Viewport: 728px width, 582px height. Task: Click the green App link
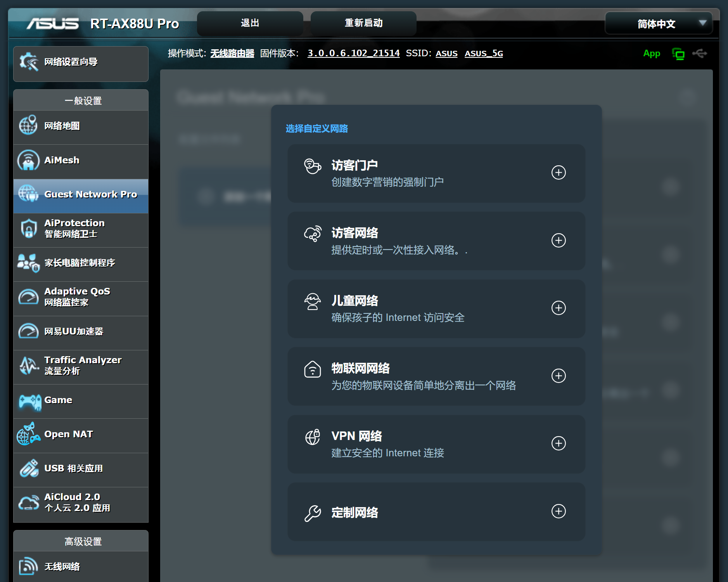click(x=651, y=54)
